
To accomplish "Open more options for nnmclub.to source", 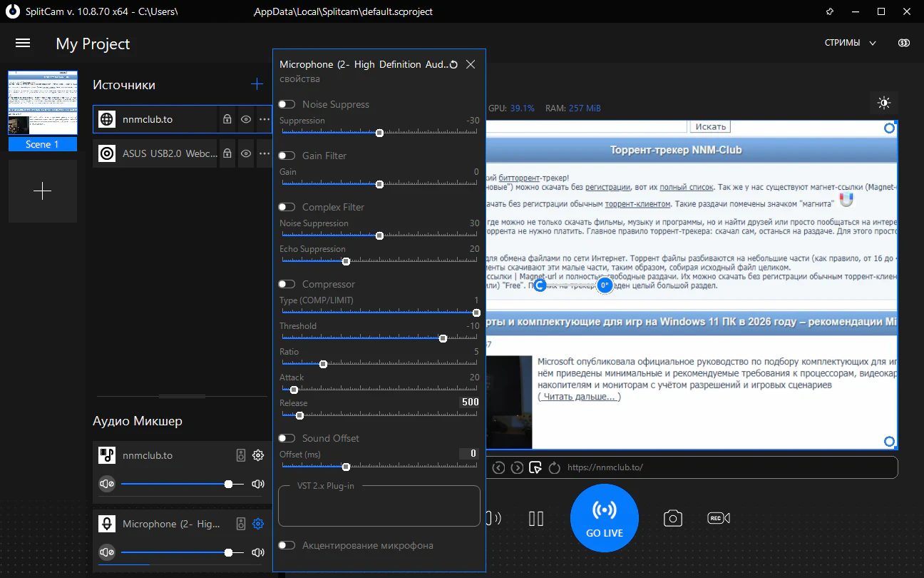I will (x=265, y=120).
